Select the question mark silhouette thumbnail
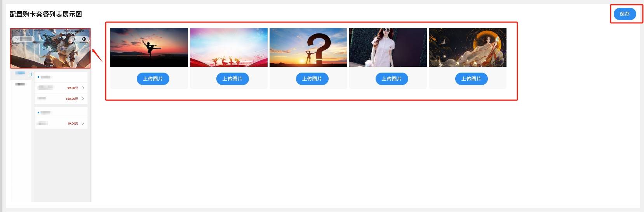644x212 pixels. point(308,47)
